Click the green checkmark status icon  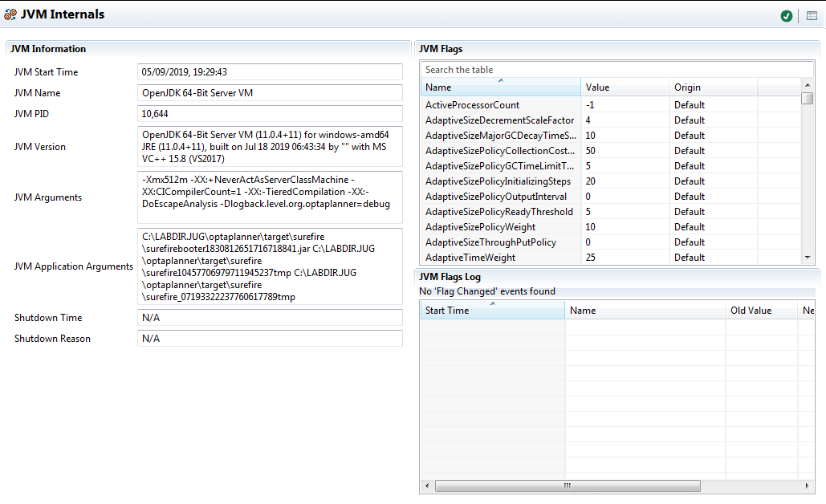pos(786,15)
